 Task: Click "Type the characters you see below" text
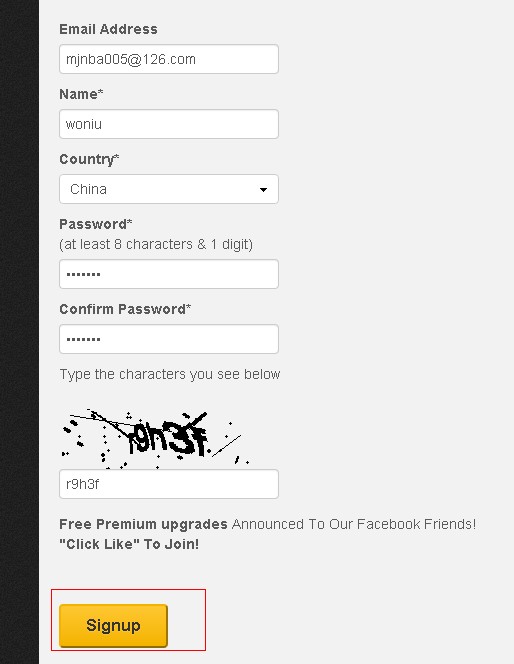170,374
